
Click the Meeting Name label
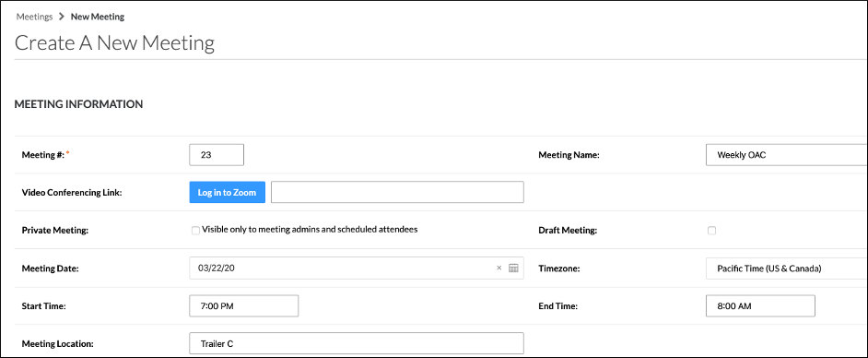point(569,156)
